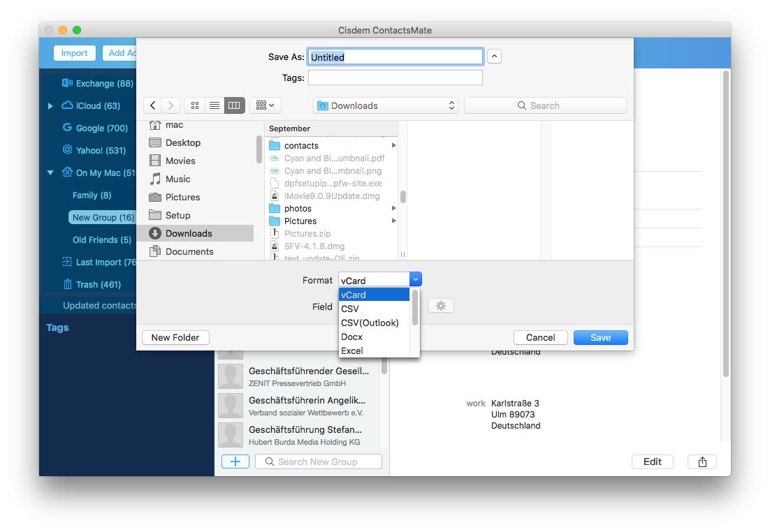The image size is (770, 532).
Task: Expand the photos folder arrow
Action: pos(394,208)
